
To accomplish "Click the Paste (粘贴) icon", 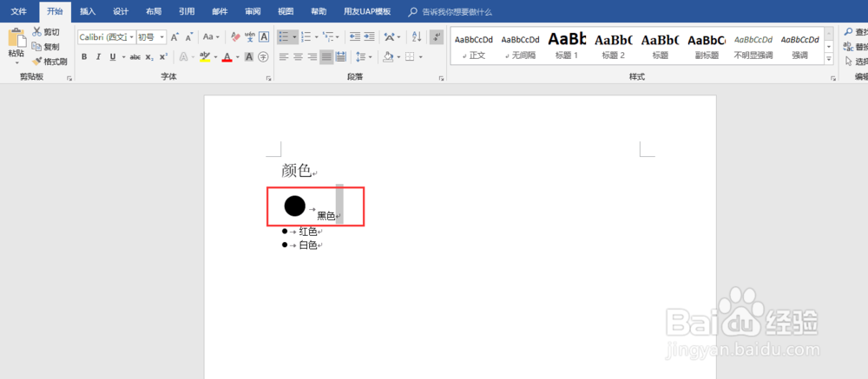I will pyautogui.click(x=16, y=37).
